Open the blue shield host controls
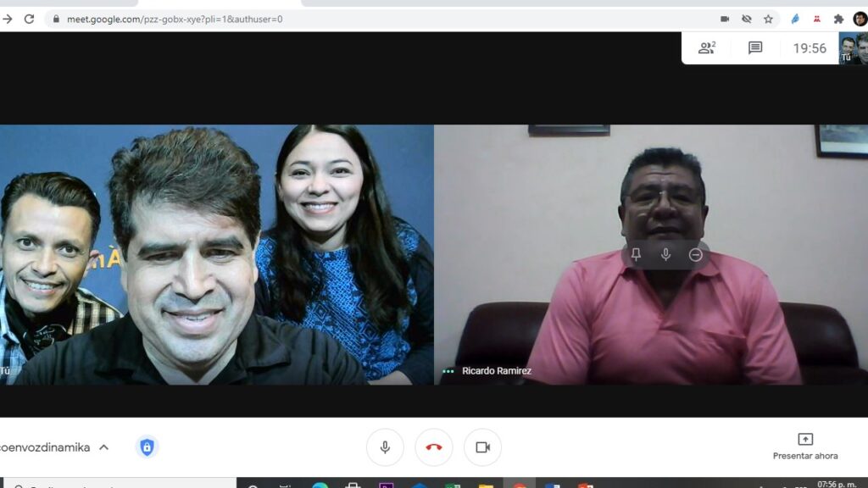868x488 pixels. 147,447
